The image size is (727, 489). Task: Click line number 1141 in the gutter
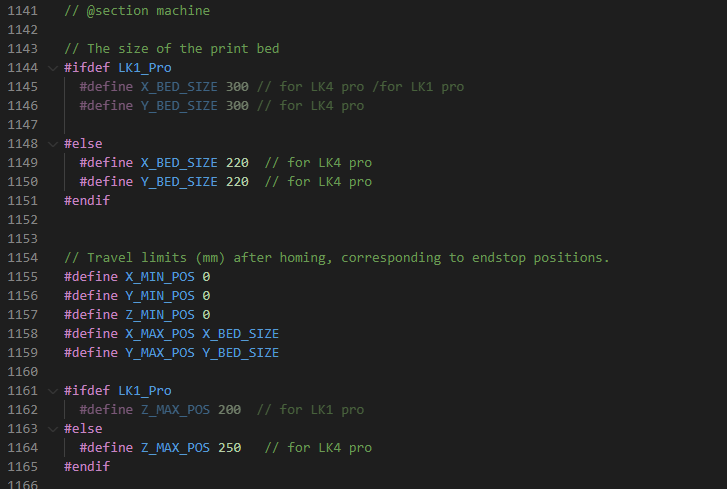click(21, 11)
